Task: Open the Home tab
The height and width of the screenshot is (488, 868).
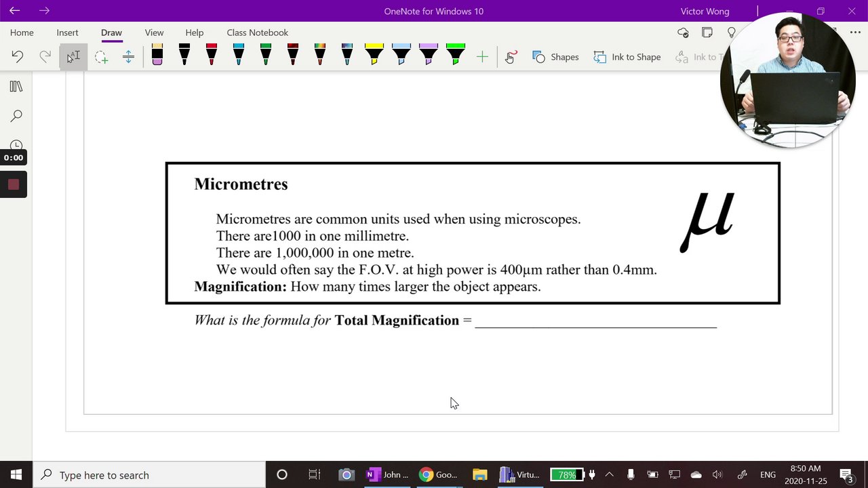Action: (x=22, y=33)
